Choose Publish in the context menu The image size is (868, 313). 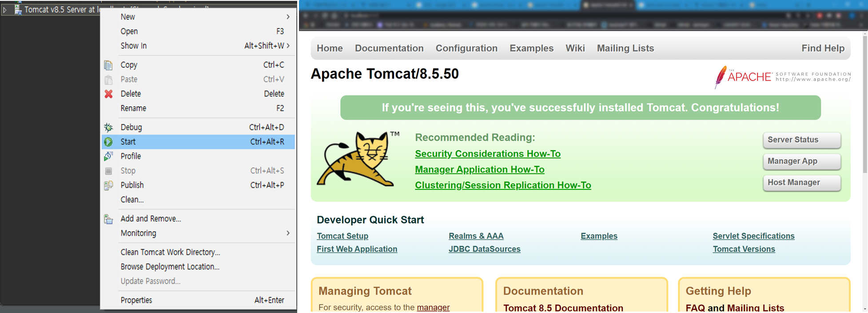coord(198,185)
